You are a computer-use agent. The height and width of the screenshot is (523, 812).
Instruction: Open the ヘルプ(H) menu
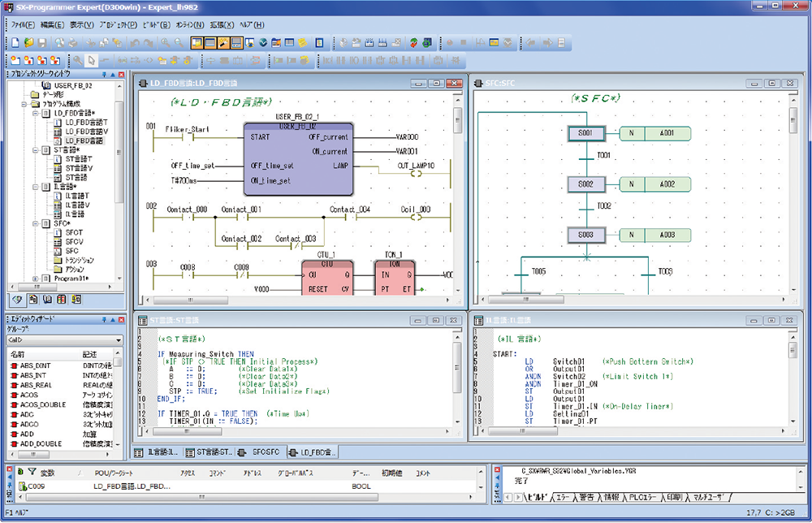tap(253, 25)
